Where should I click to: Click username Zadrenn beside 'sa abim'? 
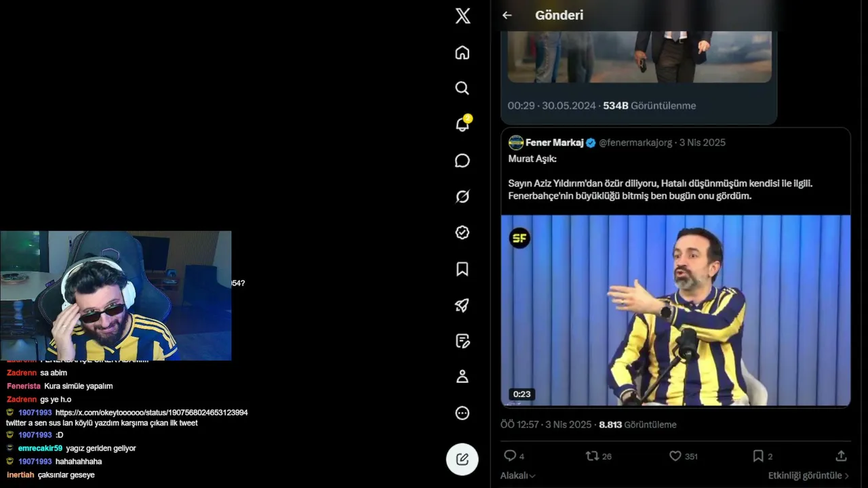(x=21, y=373)
